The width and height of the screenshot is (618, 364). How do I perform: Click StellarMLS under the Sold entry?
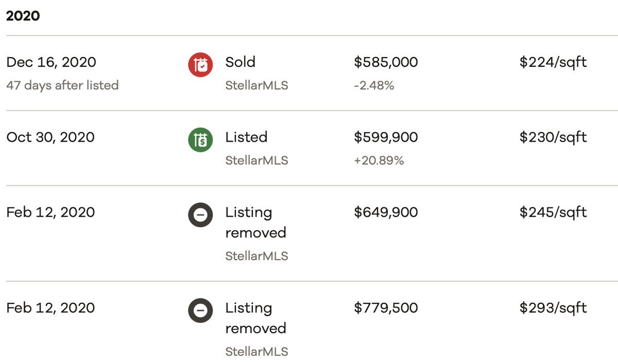(256, 85)
